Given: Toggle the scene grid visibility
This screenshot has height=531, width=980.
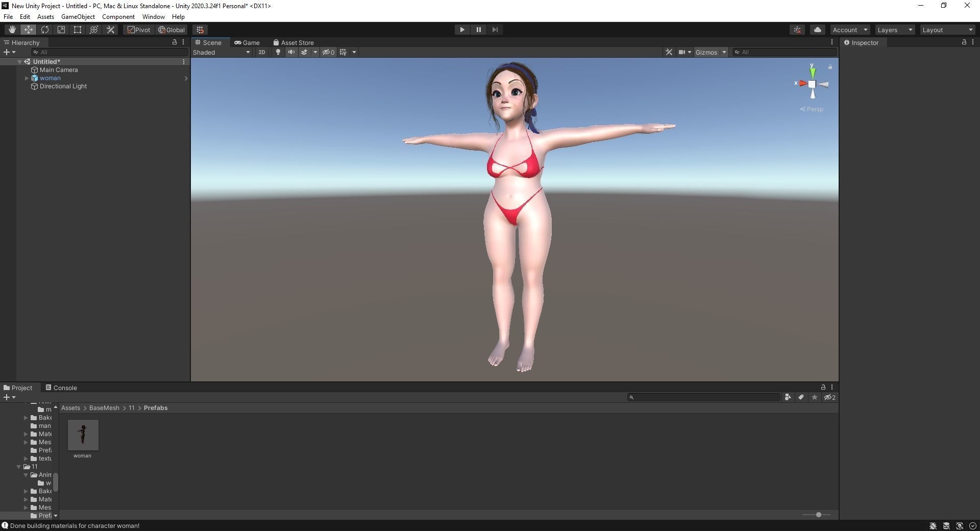Looking at the screenshot, I should point(343,52).
